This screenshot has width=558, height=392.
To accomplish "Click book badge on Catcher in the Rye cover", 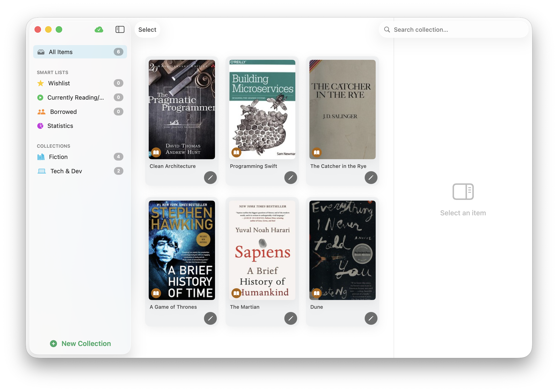I will [x=317, y=153].
